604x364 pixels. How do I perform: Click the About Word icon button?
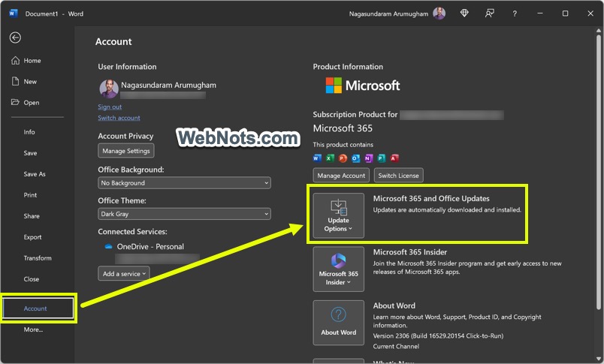[338, 323]
